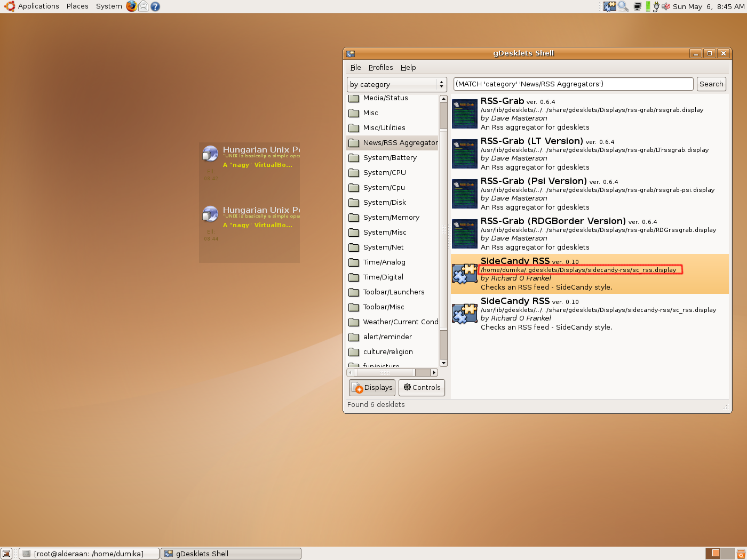Click the RSS-Grab (RDGBorder Version) thumbnail icon
Image resolution: width=747 pixels, height=560 pixels.
[465, 234]
